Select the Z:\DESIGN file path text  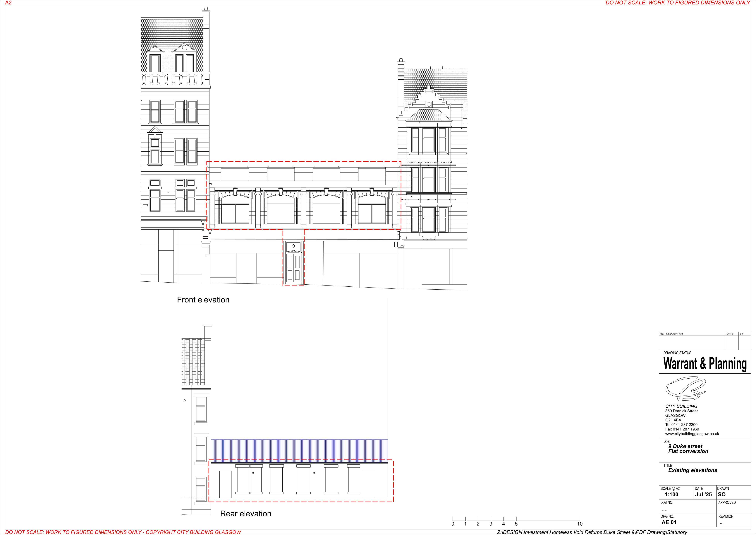coord(592,532)
